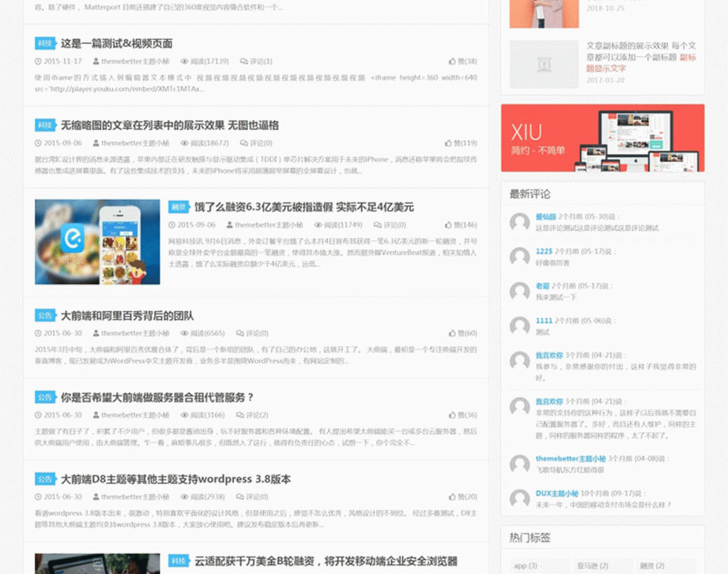
Task: Like the 服务器合租 article with 赞(36)
Action: 463,415
